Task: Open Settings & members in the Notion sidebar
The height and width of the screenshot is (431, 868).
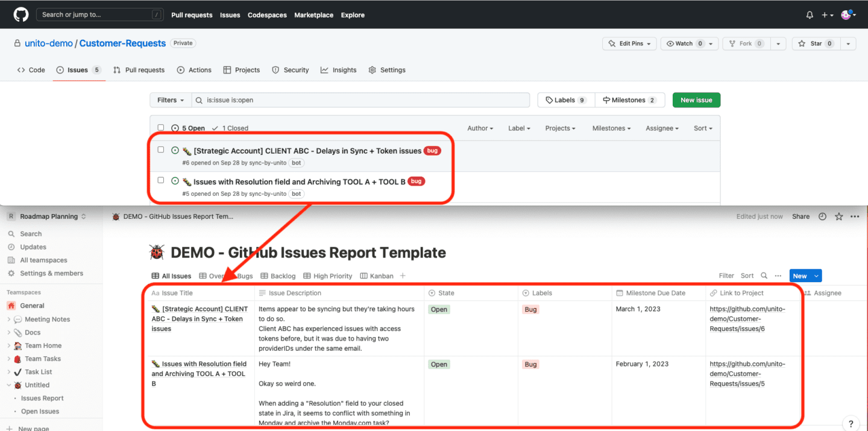Action: [45, 273]
